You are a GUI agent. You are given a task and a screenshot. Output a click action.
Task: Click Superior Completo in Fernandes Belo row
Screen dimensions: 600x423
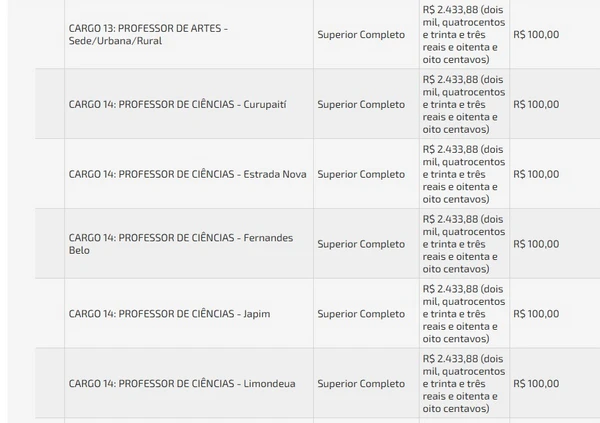[x=361, y=244]
